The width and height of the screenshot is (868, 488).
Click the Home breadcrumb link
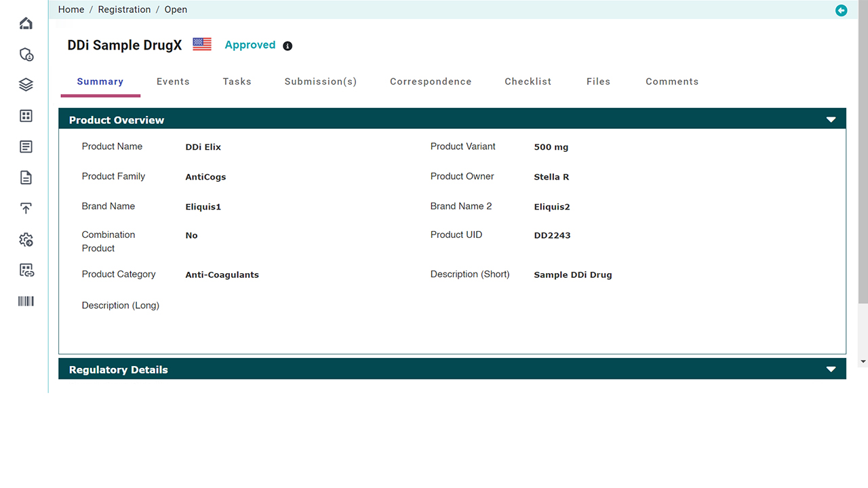[x=71, y=9]
